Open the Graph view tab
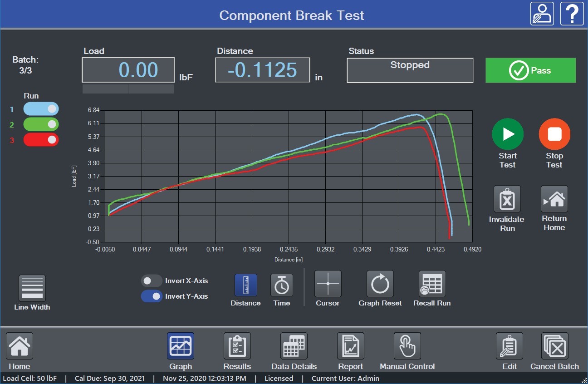 point(181,346)
